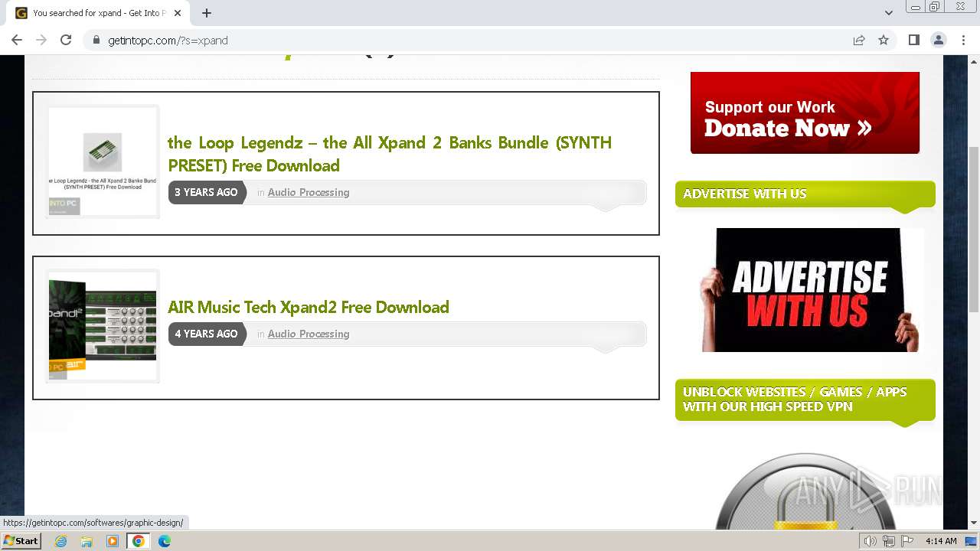Toggle the browser side panel
This screenshot has height=551, width=980.
(914, 41)
